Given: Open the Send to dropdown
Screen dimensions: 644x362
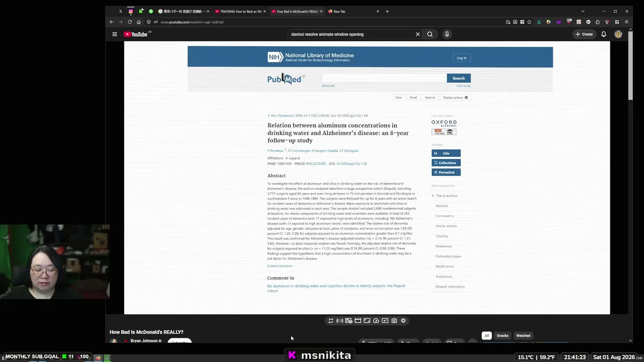Looking at the screenshot, I should click(x=430, y=98).
